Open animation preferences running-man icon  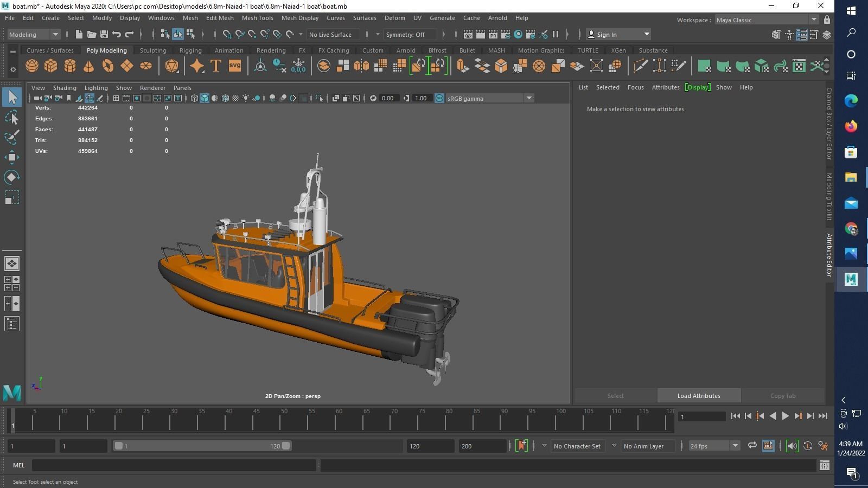[823, 446]
